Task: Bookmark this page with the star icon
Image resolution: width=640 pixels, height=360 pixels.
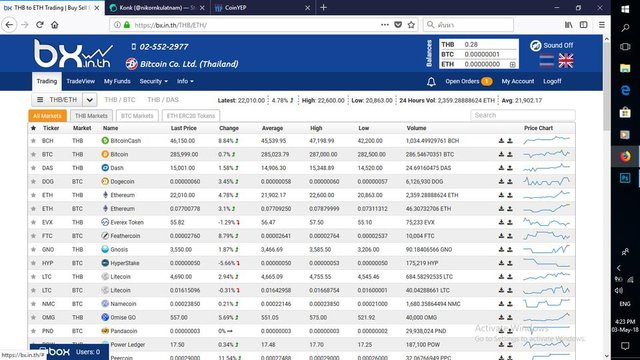Action: [411, 25]
